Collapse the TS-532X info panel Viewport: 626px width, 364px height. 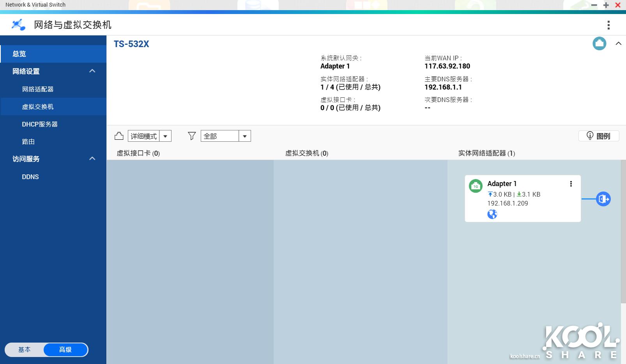[x=619, y=43]
